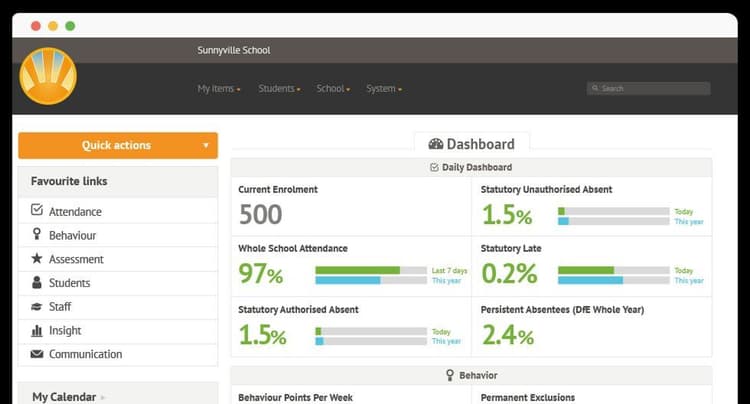
Task: Click the Sunnyville School sun logo
Action: 48,76
